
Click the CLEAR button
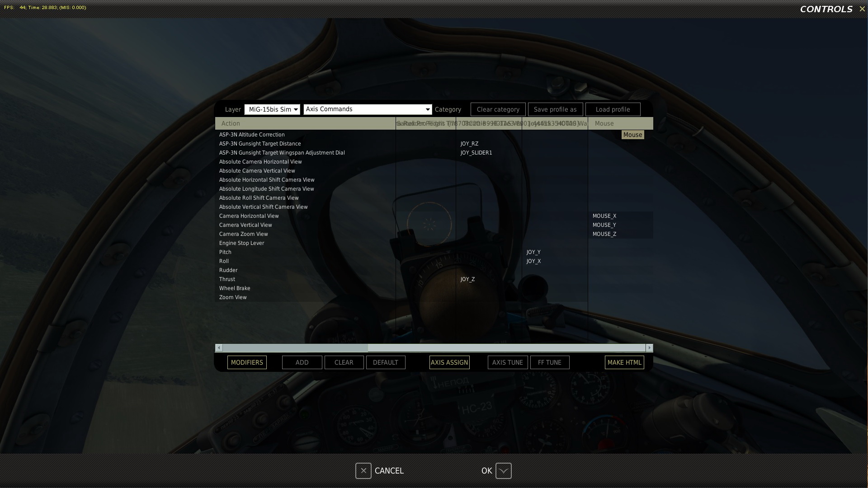click(344, 362)
